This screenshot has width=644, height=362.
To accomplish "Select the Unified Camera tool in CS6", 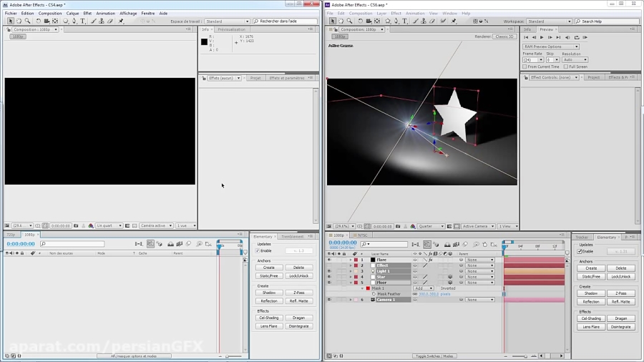I will point(369,21).
